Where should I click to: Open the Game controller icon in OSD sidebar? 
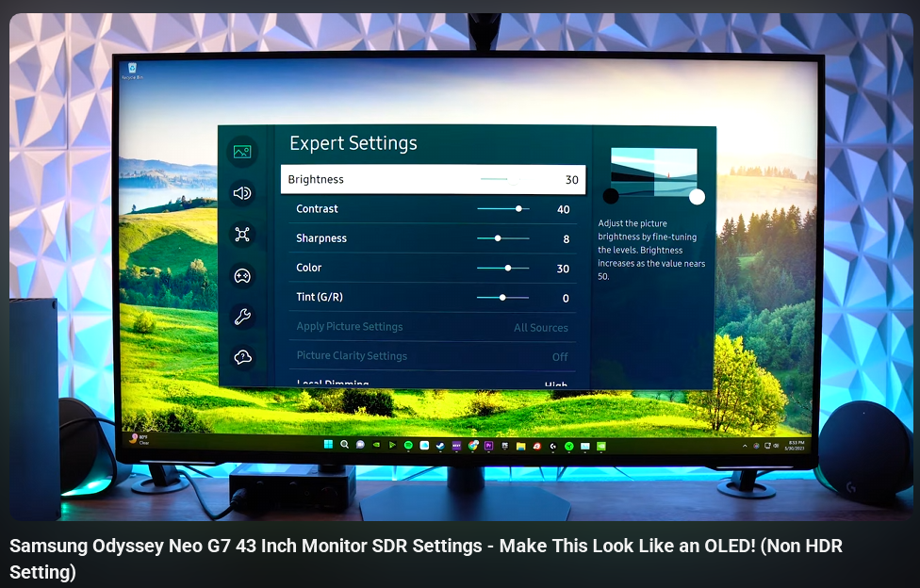(x=242, y=276)
